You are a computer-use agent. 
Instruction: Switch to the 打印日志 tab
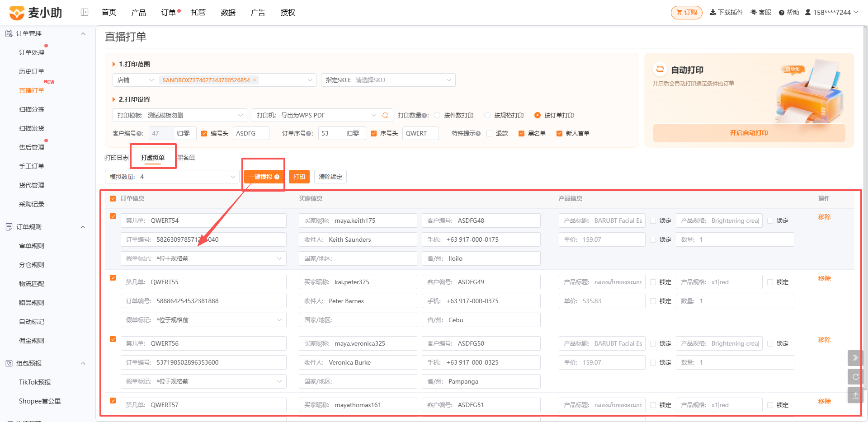tap(117, 158)
